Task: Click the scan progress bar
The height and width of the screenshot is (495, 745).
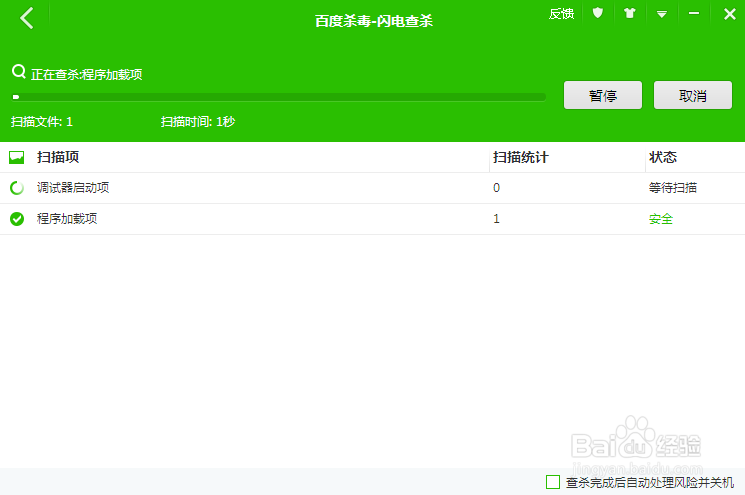Action: pyautogui.click(x=279, y=97)
